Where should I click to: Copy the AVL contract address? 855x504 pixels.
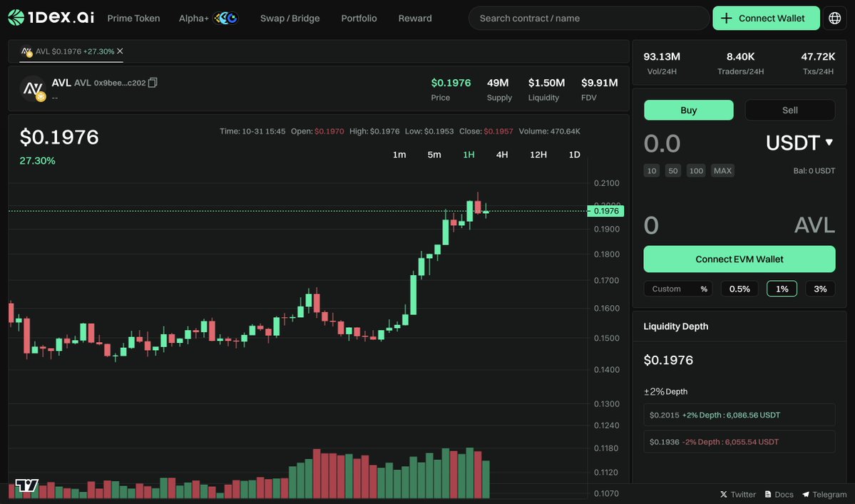coord(152,82)
